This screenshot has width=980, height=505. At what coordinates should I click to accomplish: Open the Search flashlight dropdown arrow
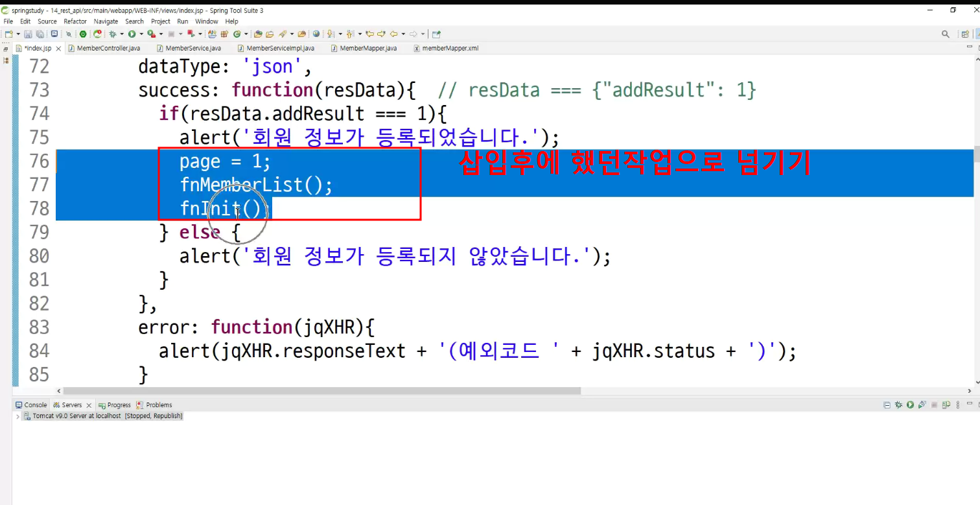pos(292,34)
